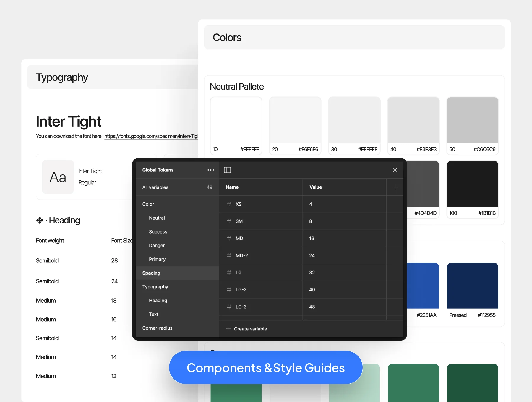
Task: Click the SM value cell 8
Action: pos(345,221)
